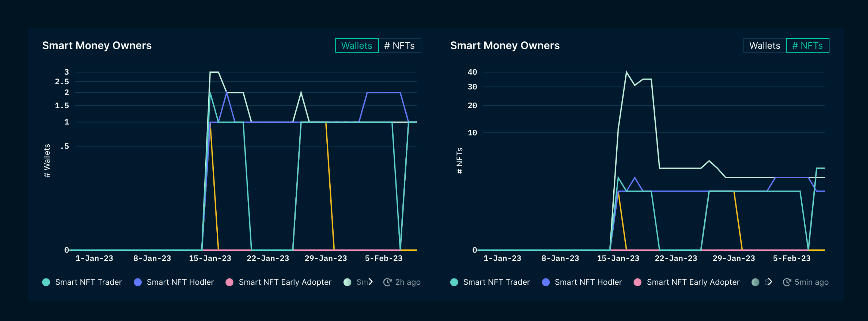This screenshot has width=868, height=321.
Task: Toggle Smart NFT Trader legend in left chart
Action: 82,282
